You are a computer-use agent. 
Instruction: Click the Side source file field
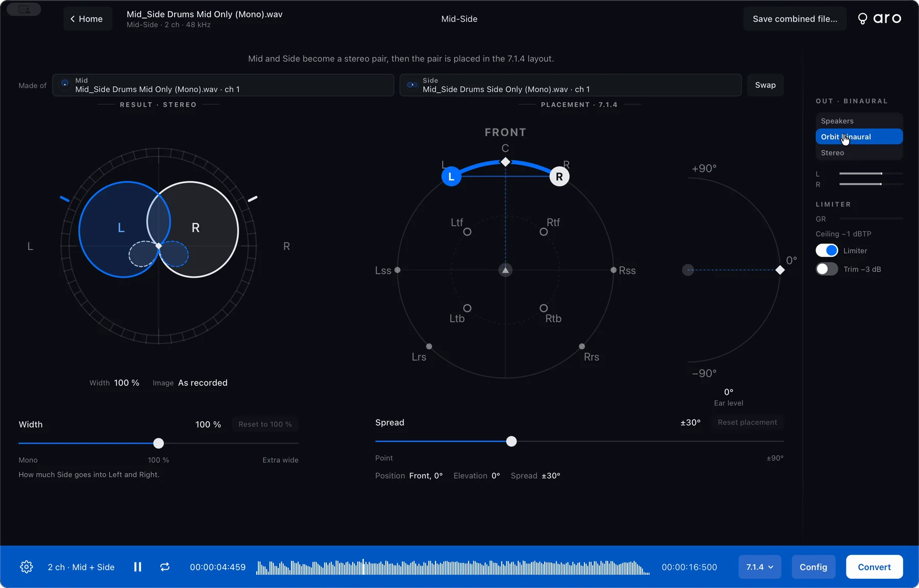pos(570,85)
